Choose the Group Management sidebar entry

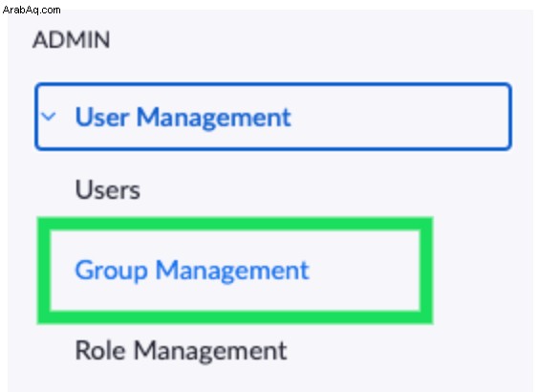click(192, 271)
